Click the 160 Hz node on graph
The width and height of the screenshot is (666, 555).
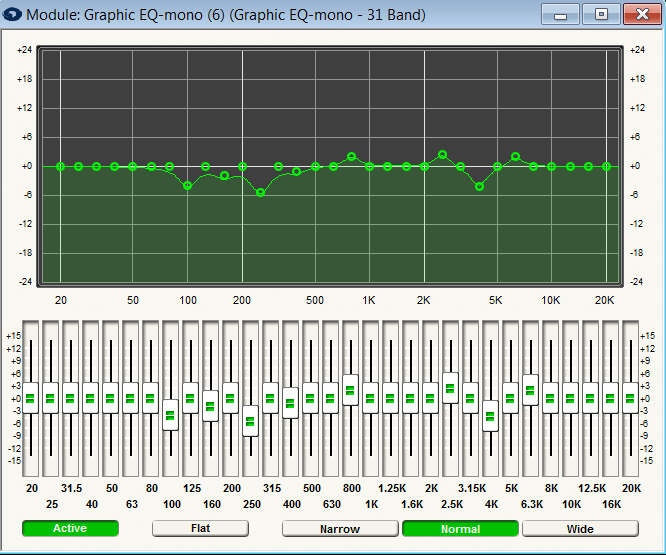[x=225, y=175]
